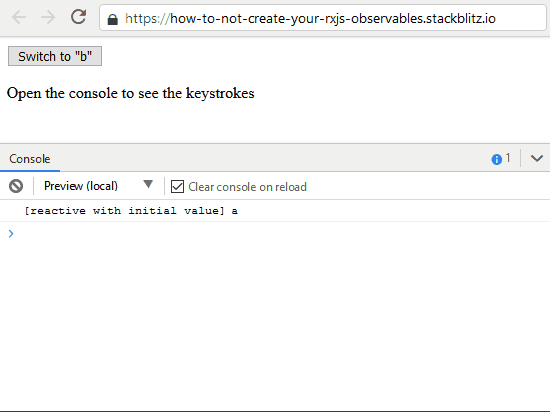Click the blue info message count icon
The height and width of the screenshot is (412, 550).
(x=496, y=160)
